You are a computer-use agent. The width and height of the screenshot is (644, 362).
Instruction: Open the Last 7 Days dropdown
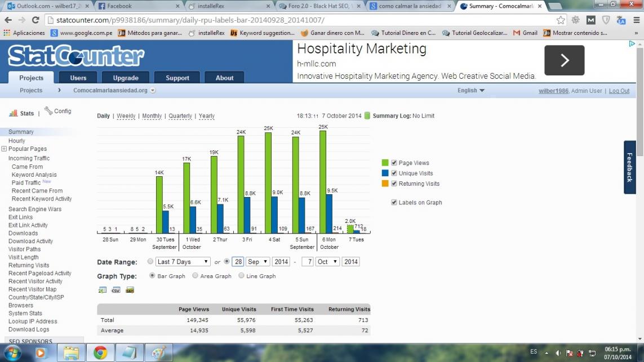183,262
